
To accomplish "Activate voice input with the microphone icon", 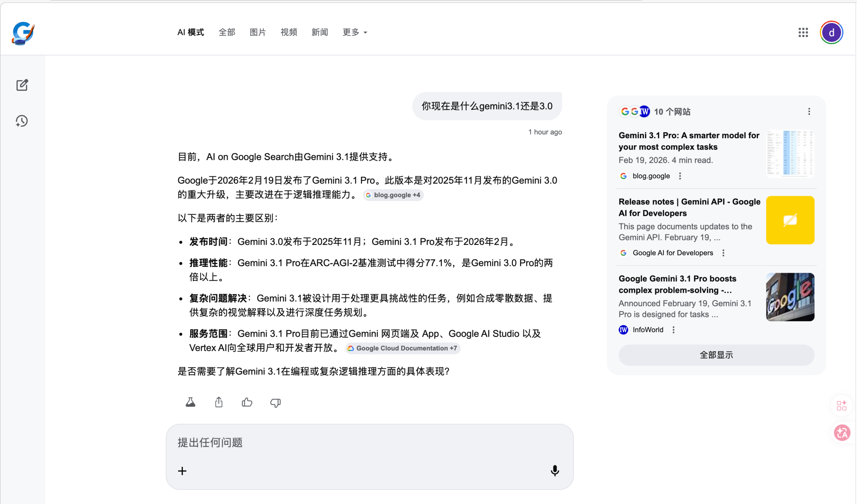I will click(555, 471).
